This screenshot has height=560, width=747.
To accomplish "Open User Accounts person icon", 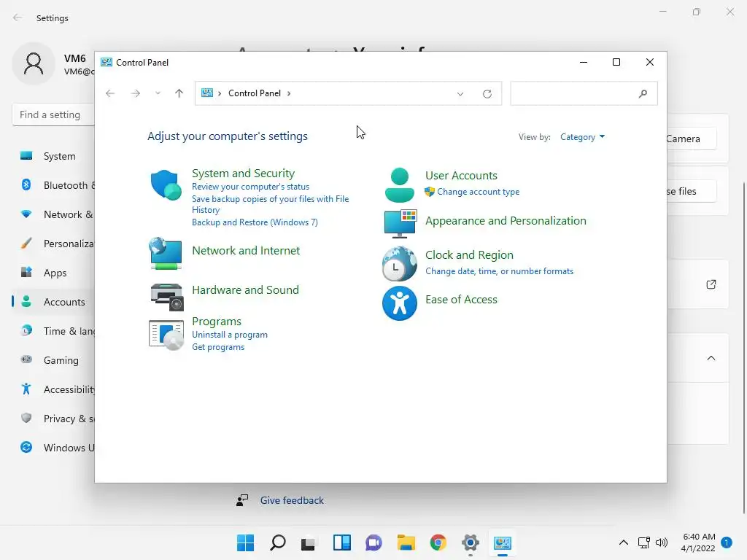I will [399, 185].
